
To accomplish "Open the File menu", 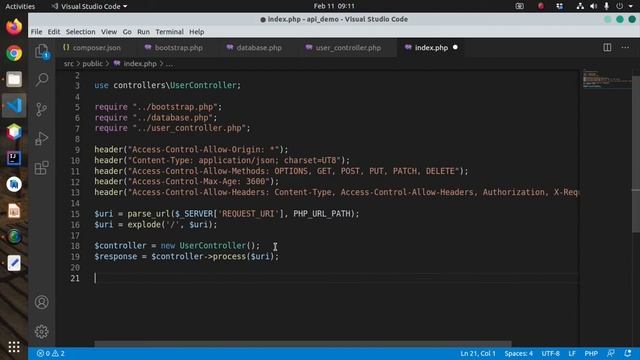I will (x=36, y=32).
